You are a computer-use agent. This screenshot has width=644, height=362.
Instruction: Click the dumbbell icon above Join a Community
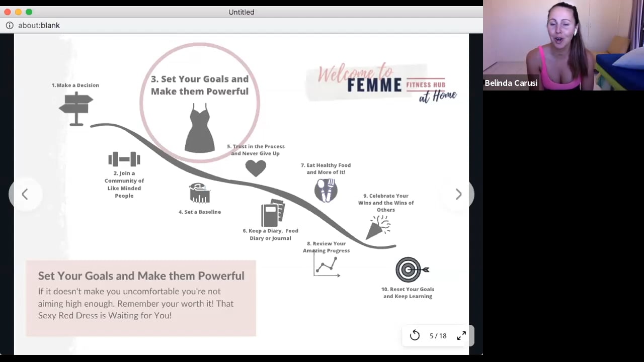coord(124,159)
